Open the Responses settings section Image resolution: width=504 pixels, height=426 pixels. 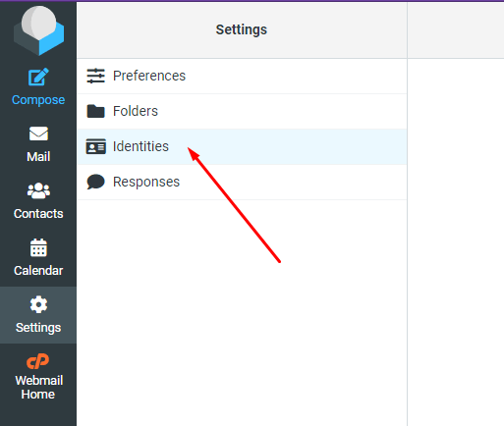(242, 182)
